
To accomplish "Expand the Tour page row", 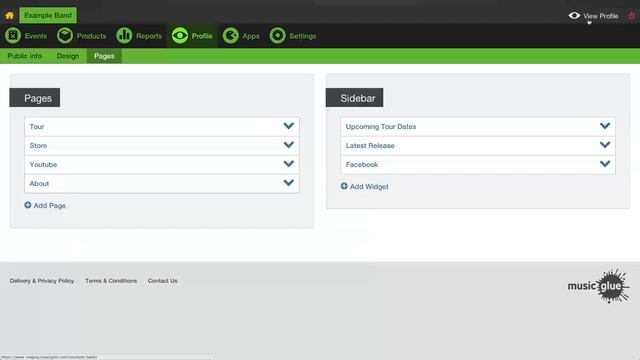I will click(162, 127).
